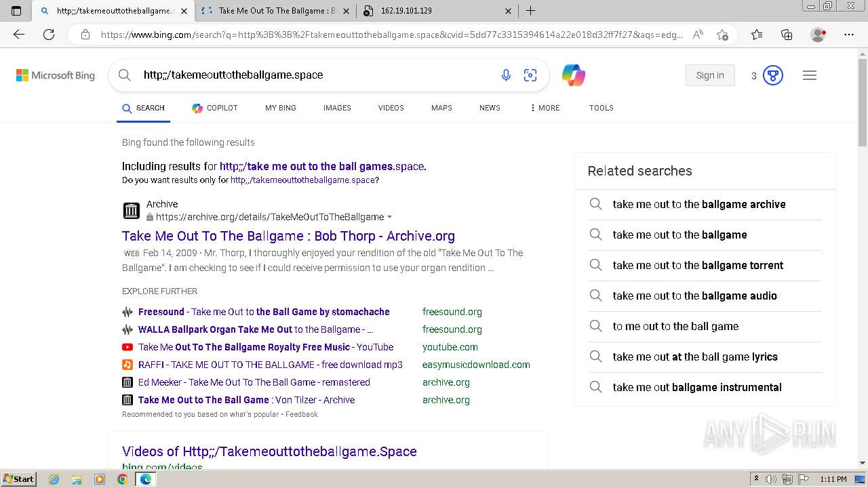Start voice search with the microphone icon
Screen dimensions: 868x488
(506, 75)
